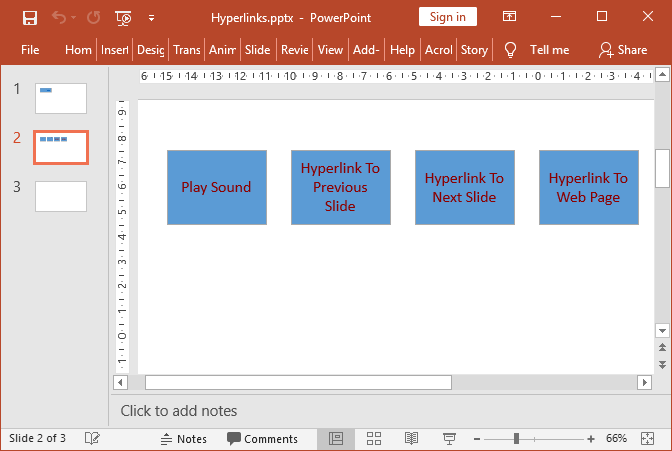Image resolution: width=672 pixels, height=451 pixels.
Task: Click the zoom slider handle
Action: [x=516, y=438]
